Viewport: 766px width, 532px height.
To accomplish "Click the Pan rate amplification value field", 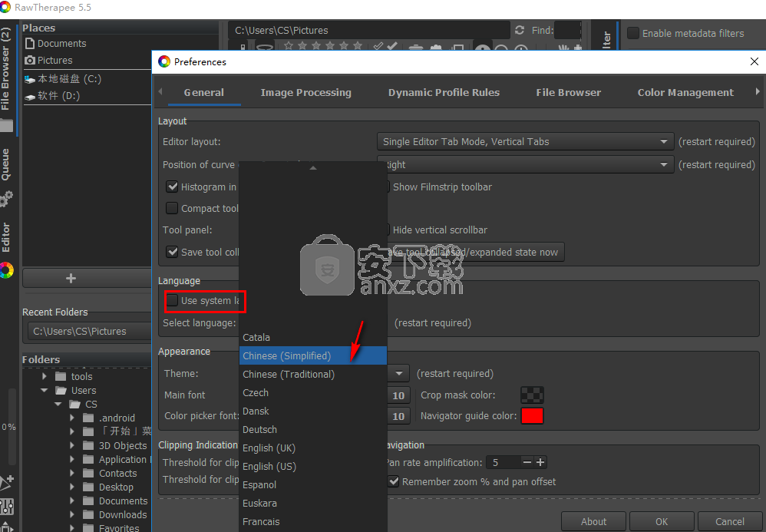I will pos(504,462).
